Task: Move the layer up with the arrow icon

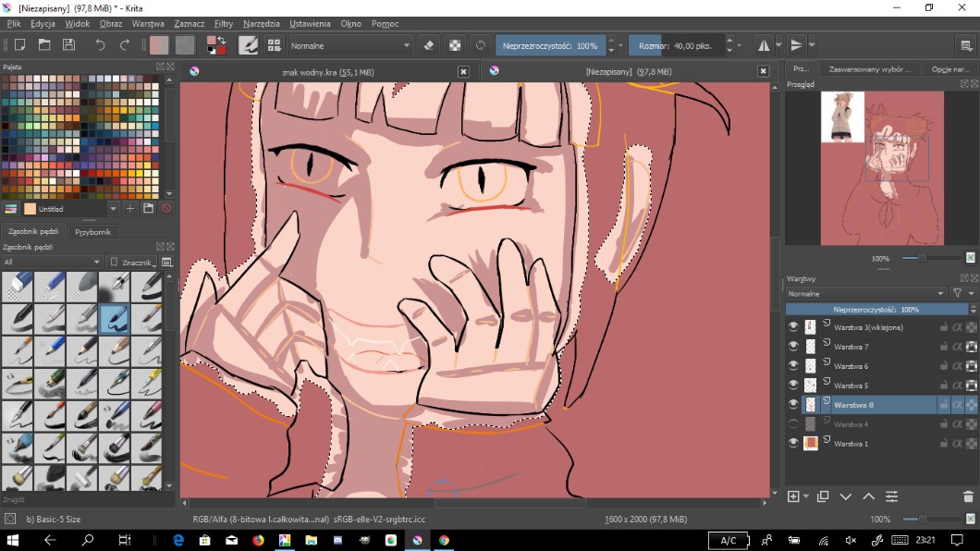Action: click(868, 496)
